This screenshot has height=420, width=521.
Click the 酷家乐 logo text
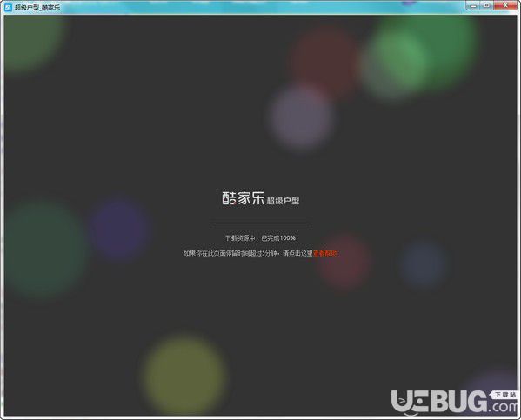pyautogui.click(x=244, y=198)
